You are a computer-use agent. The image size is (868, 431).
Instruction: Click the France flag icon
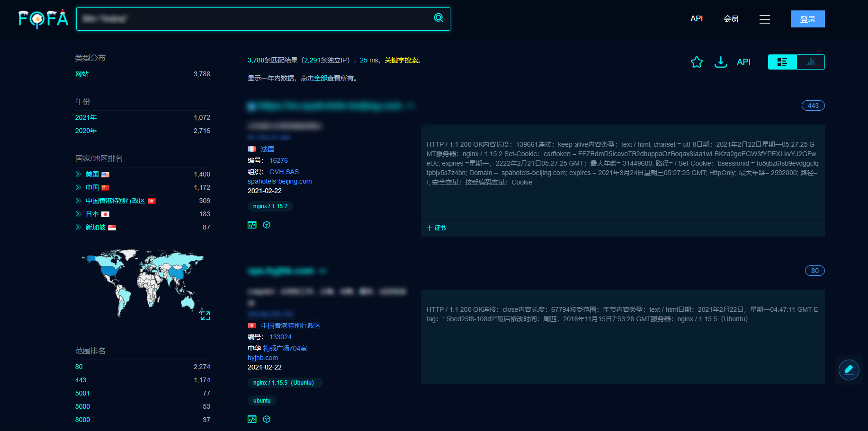pyautogui.click(x=252, y=149)
